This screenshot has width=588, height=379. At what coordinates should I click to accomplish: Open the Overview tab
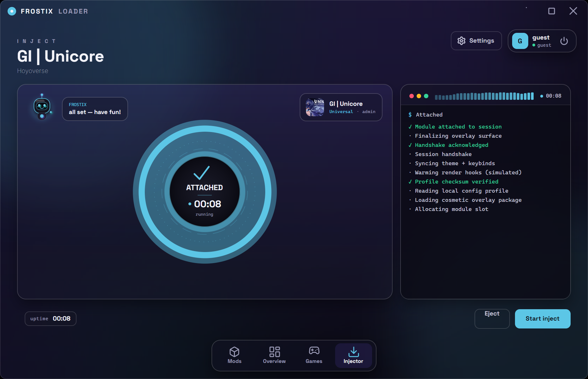pyautogui.click(x=274, y=355)
